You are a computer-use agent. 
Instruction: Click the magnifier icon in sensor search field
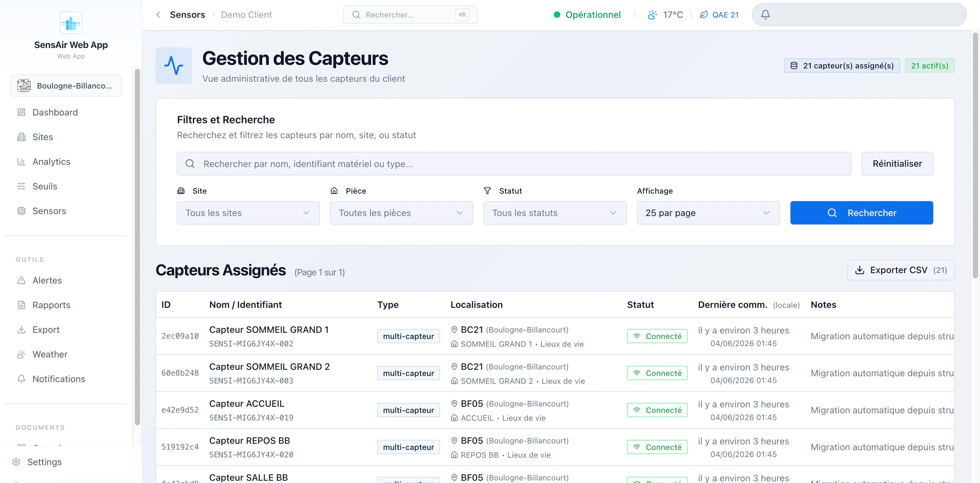click(x=190, y=164)
